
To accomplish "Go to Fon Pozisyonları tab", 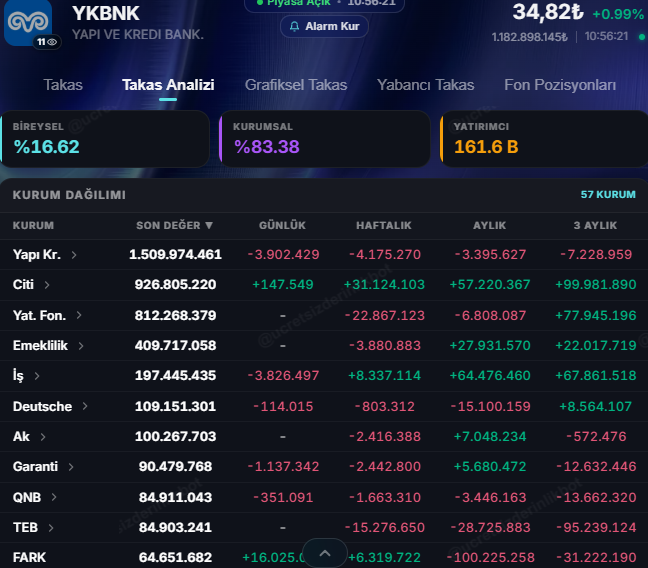I will tap(560, 85).
